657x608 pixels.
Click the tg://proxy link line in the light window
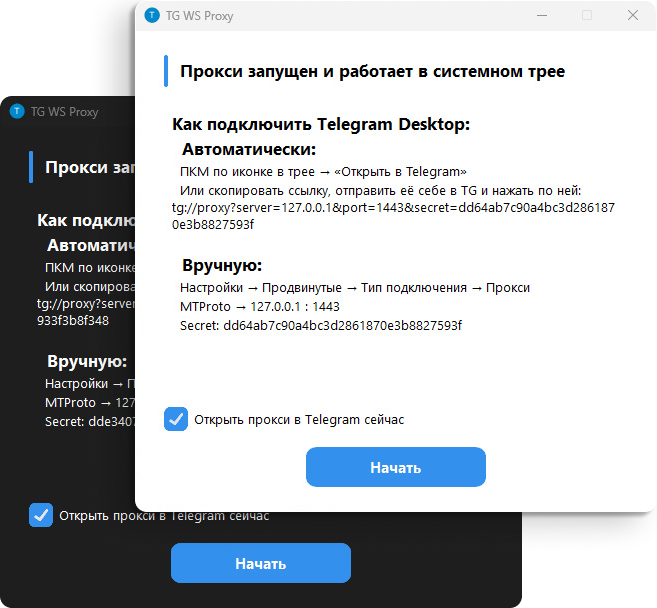coord(393,208)
